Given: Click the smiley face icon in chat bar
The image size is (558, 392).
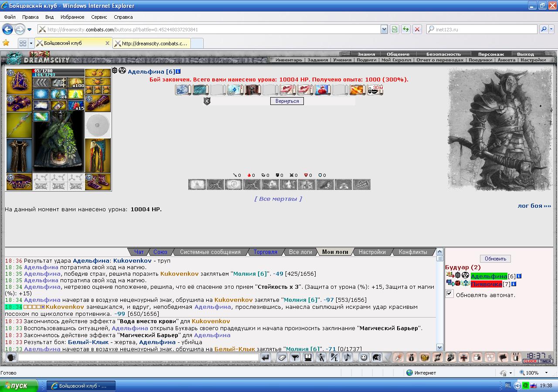Looking at the screenshot, I should pos(363,358).
